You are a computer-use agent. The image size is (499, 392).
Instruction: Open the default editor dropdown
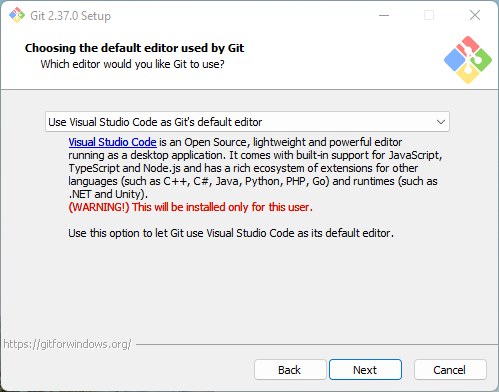click(247, 122)
